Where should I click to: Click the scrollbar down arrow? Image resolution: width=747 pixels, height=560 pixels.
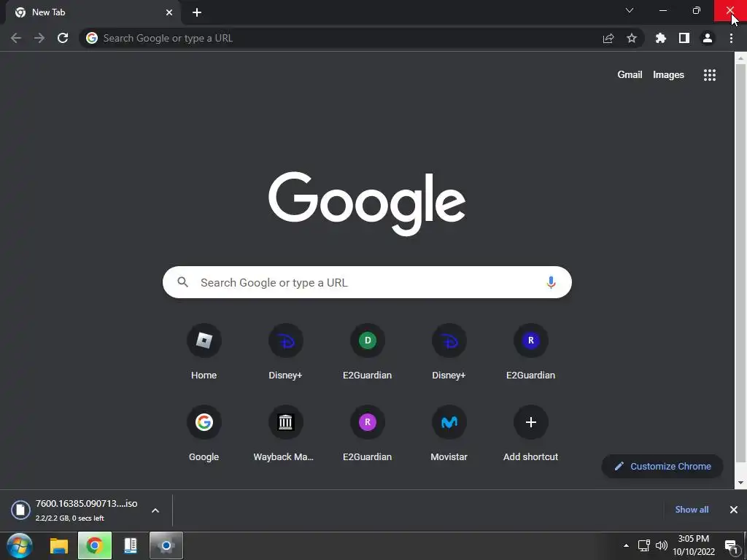pos(740,483)
